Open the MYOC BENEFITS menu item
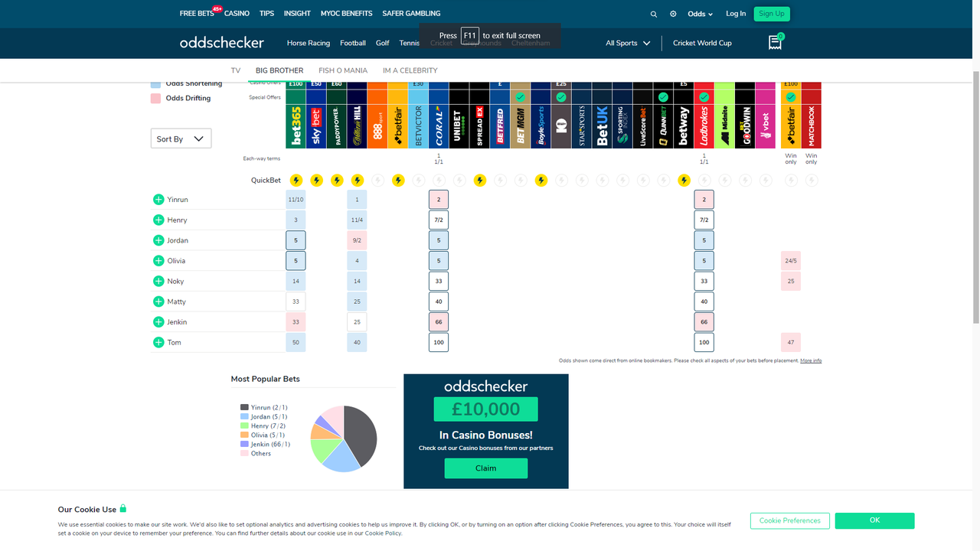980x551 pixels. click(x=346, y=14)
